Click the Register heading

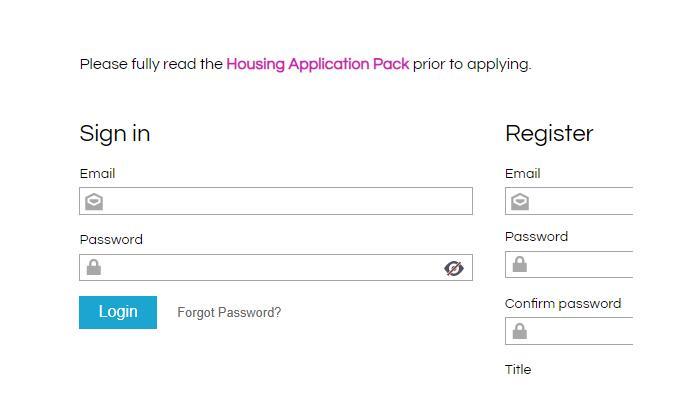[x=549, y=133]
